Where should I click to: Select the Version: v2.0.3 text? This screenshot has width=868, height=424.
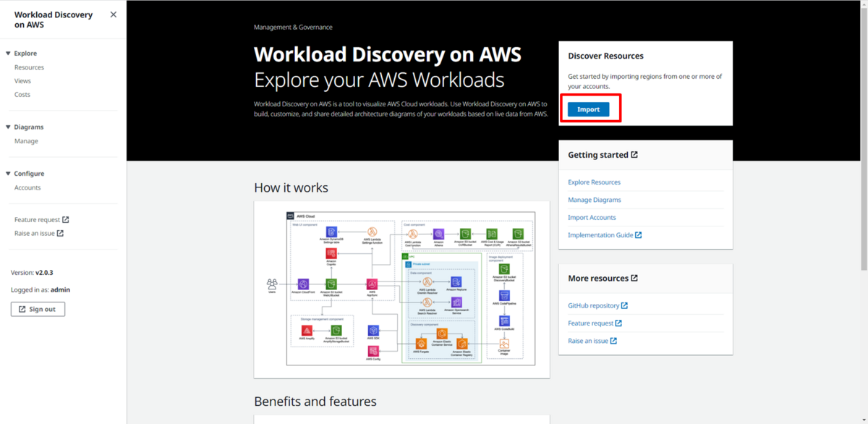[32, 273]
